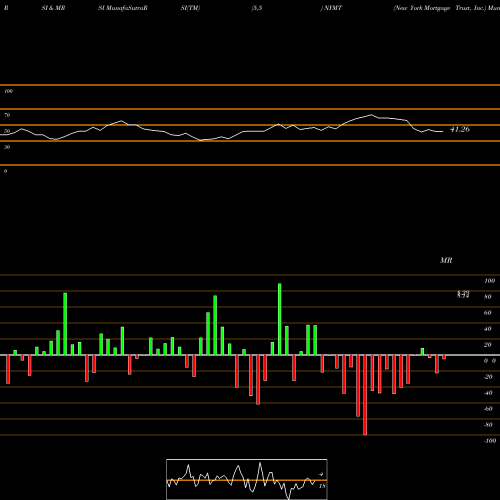Click the RSI value 41.26 label
The image size is (500, 500).
point(460,129)
